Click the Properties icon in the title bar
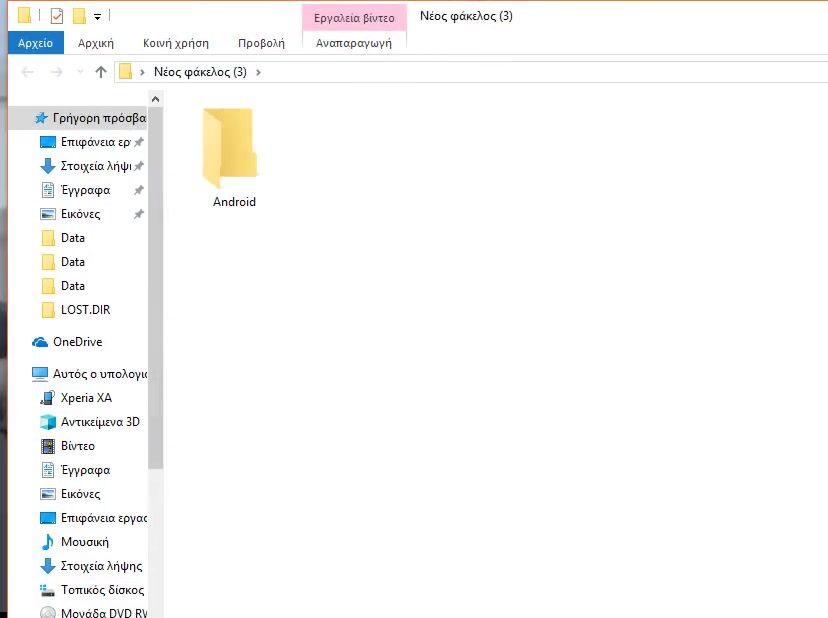Image resolution: width=828 pixels, height=618 pixels. coord(57,16)
